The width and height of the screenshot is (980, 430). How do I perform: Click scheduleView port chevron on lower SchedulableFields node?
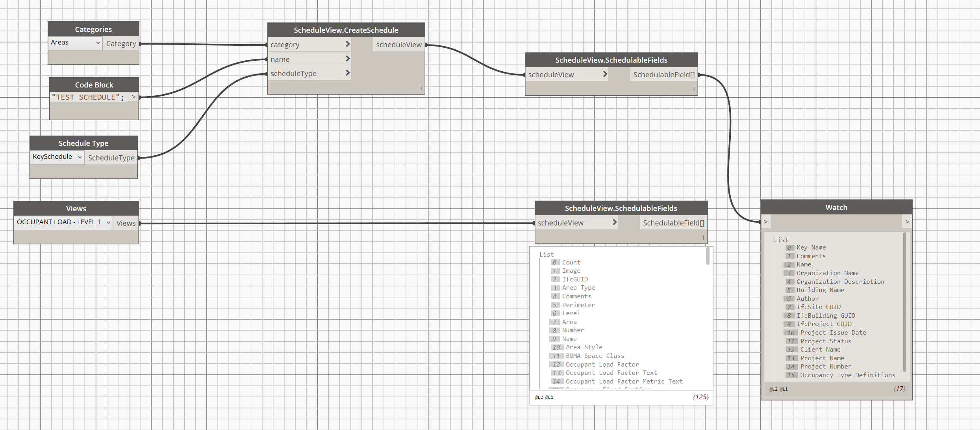tap(615, 222)
